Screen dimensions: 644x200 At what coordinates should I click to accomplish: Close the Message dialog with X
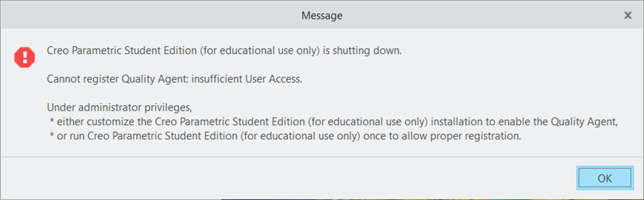click(628, 15)
